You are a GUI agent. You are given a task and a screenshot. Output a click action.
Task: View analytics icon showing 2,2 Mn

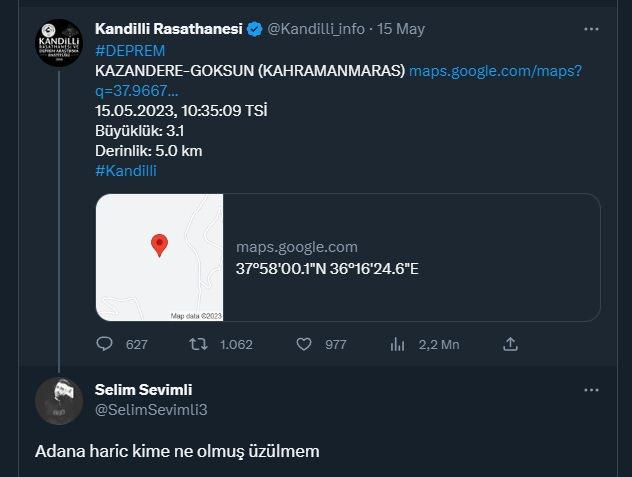tap(397, 344)
